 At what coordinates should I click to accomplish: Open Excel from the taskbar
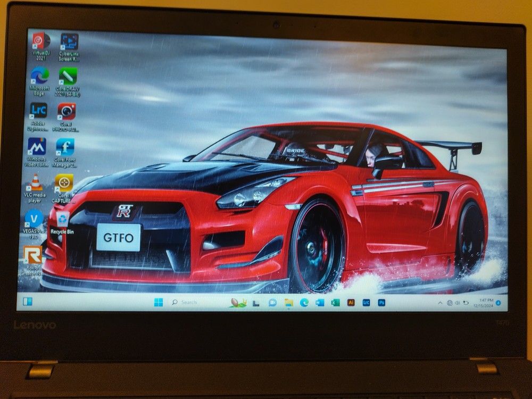[x=334, y=302]
